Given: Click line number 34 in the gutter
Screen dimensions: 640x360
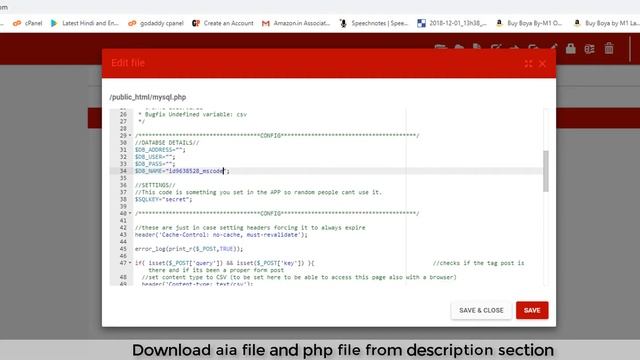Looking at the screenshot, I should click(x=123, y=171).
